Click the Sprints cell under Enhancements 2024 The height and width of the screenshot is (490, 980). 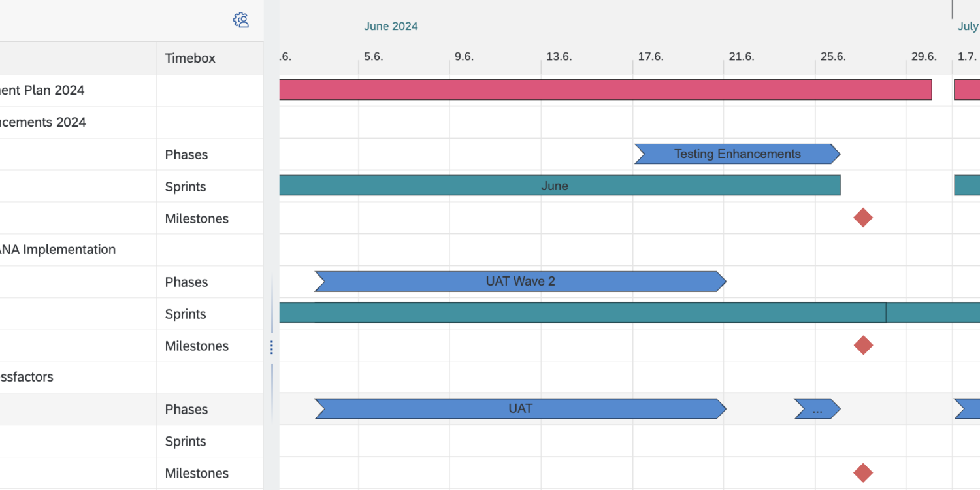(186, 187)
